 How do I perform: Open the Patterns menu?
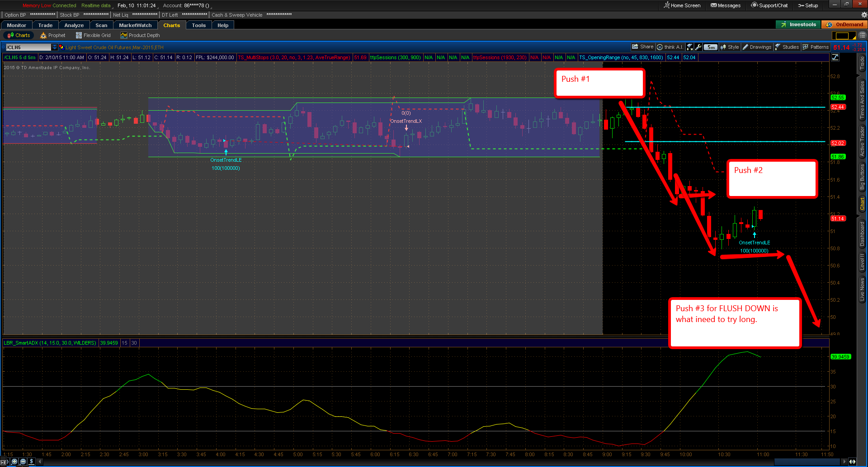pyautogui.click(x=816, y=47)
